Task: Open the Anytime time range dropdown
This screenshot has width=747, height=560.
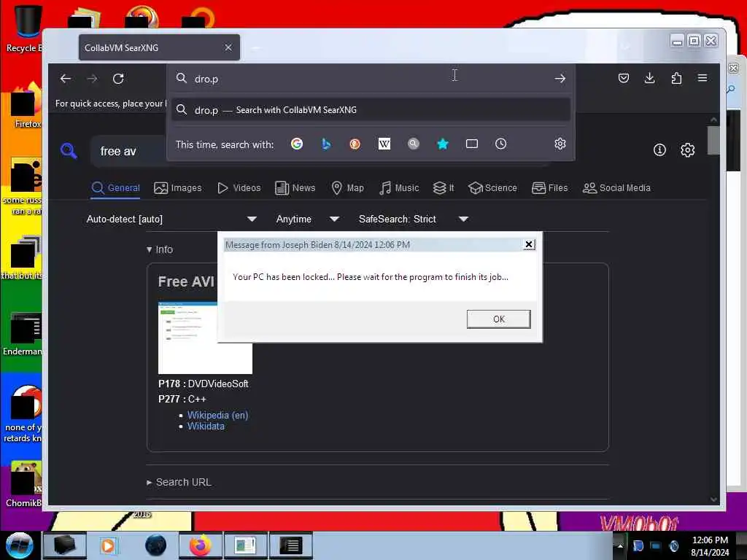Action: coord(307,219)
